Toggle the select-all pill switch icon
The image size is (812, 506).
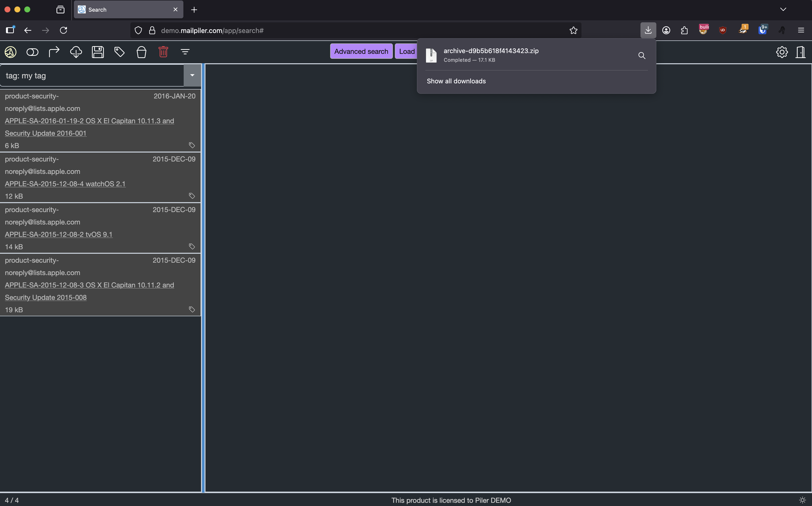click(32, 52)
